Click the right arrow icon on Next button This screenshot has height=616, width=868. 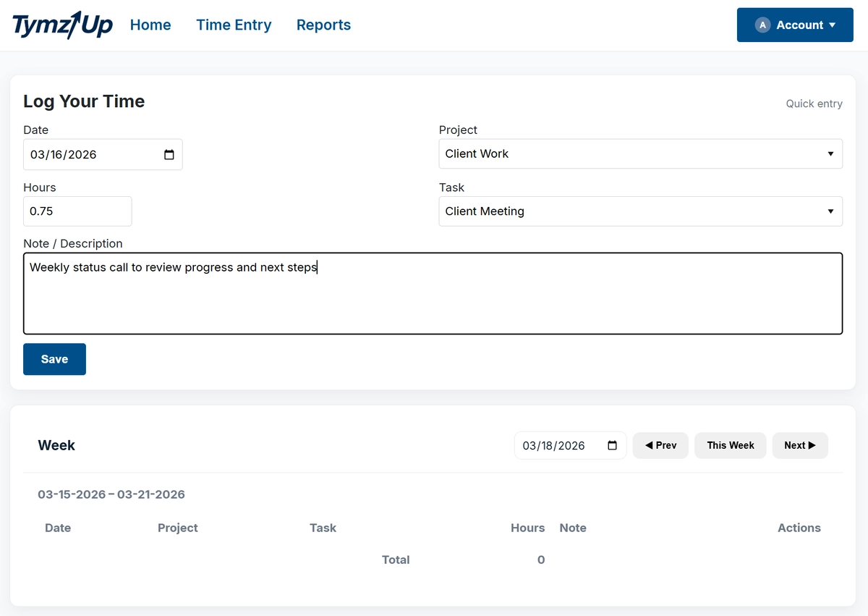click(x=812, y=445)
